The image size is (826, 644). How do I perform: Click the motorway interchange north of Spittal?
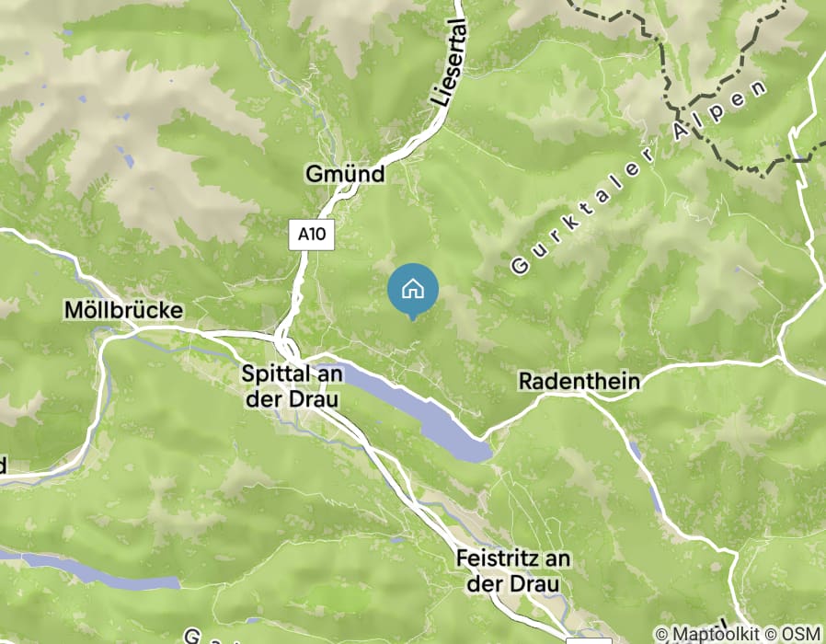[287, 345]
